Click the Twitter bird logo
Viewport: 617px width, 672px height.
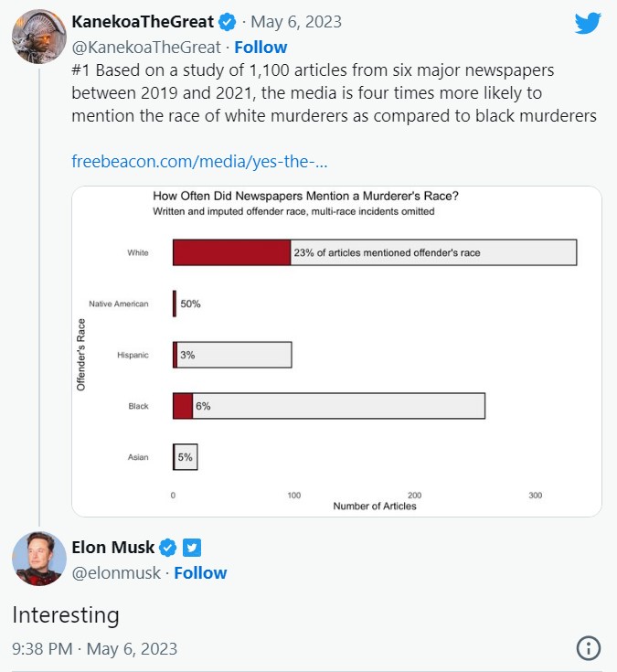pyautogui.click(x=588, y=23)
